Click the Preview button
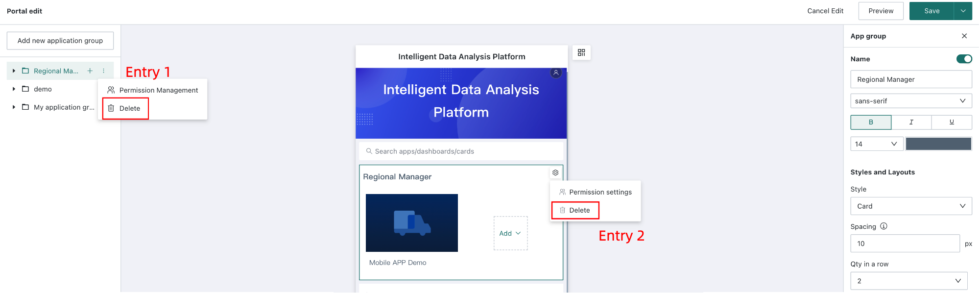980x293 pixels. 881,11
